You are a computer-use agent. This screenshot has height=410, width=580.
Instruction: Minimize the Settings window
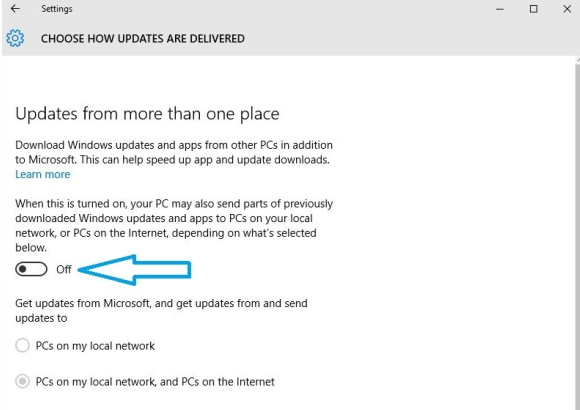click(x=500, y=9)
